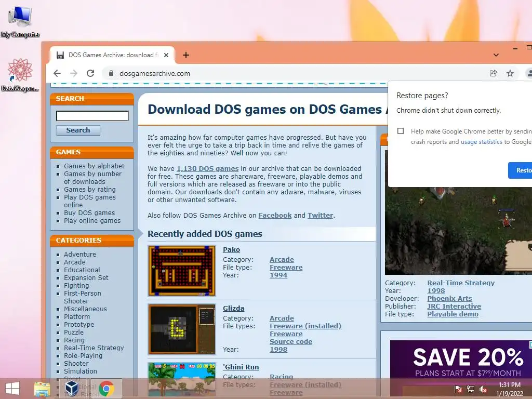
Task: Open the Playable demo file type link
Action: [453, 314]
